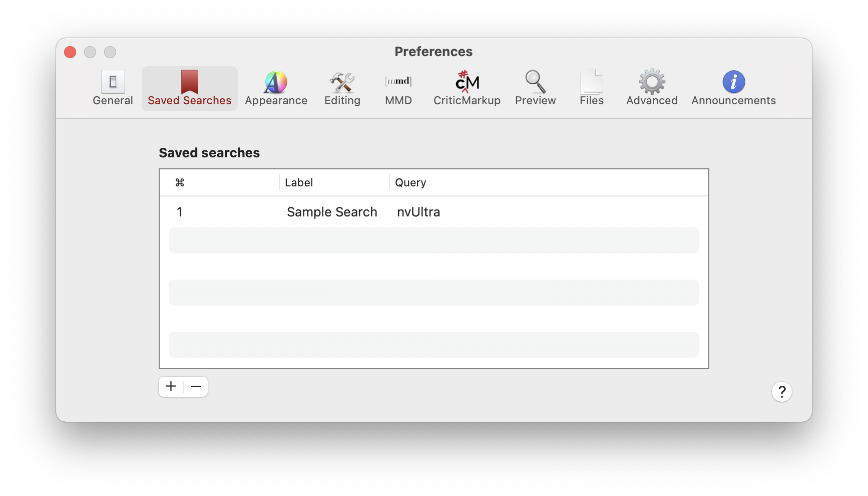Viewport: 868px width, 496px height.
Task: Open the Appearance color wheel icon
Action: pos(276,82)
